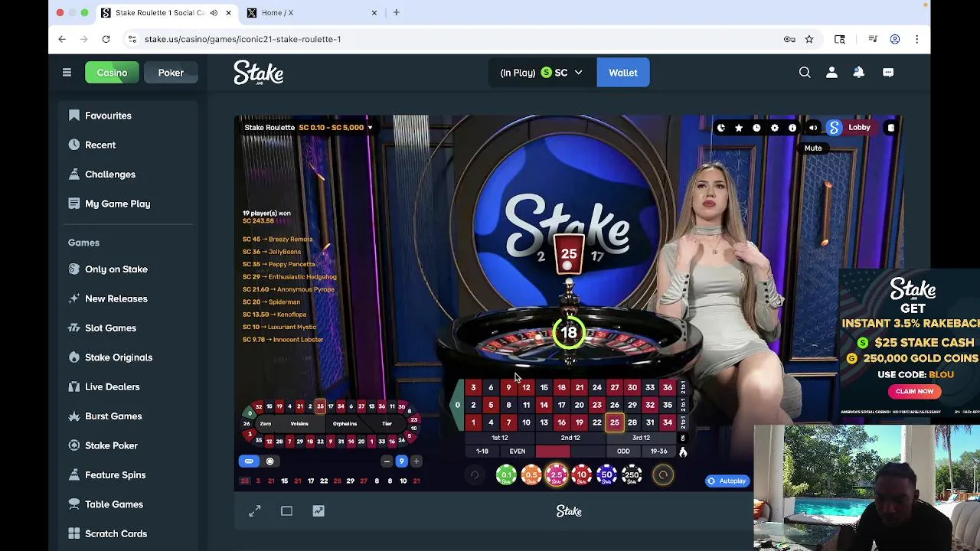This screenshot has height=551, width=980.
Task: Open Slot Games category
Action: pyautogui.click(x=110, y=328)
